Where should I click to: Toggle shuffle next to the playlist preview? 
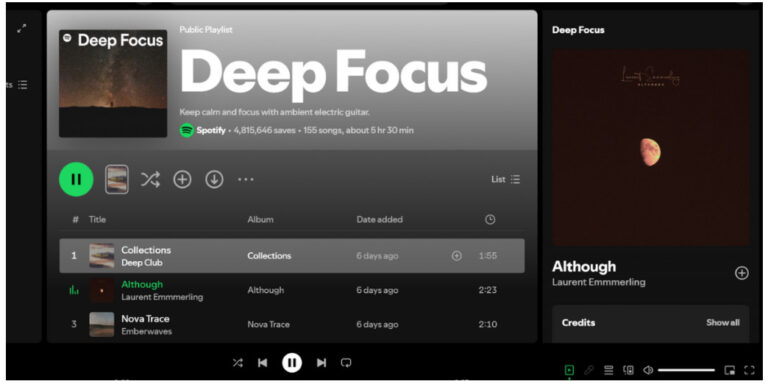coord(150,180)
